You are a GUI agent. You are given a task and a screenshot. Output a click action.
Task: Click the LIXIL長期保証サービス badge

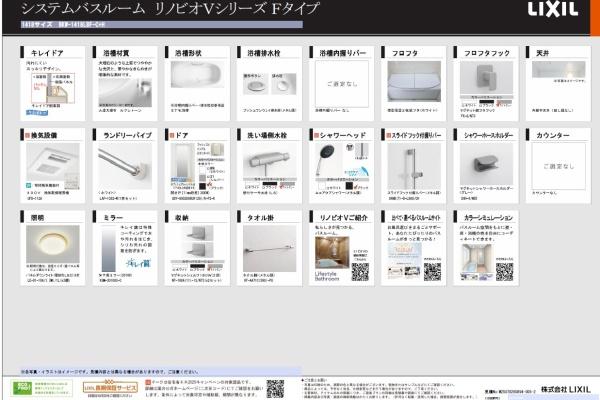coord(110,387)
